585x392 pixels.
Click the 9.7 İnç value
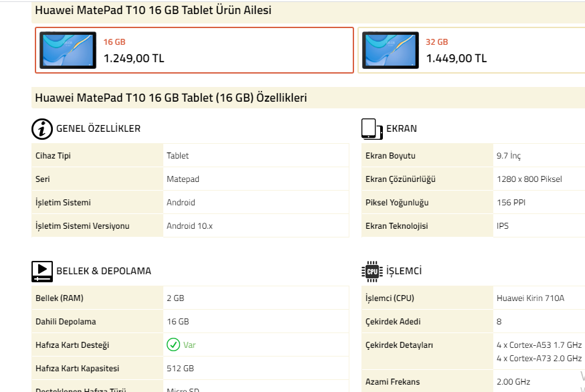(509, 156)
